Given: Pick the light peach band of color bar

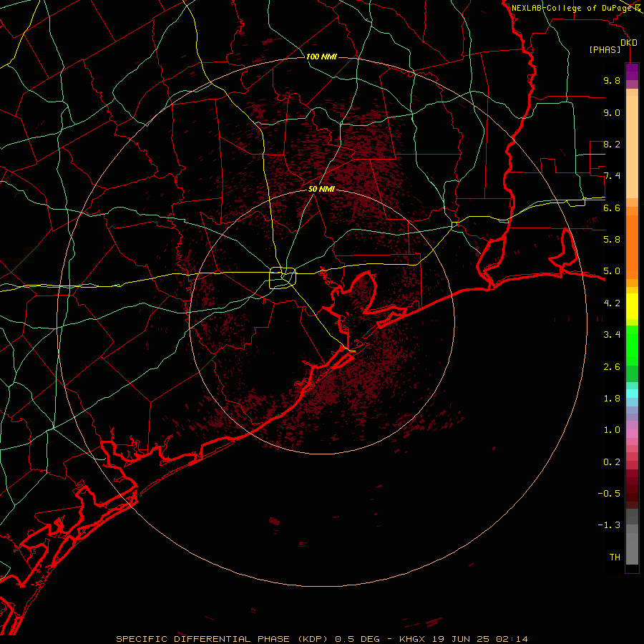Looking at the screenshot, I should coord(632,147).
